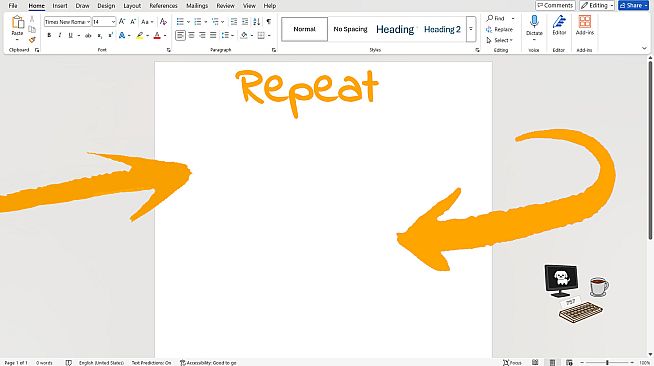
Task: Click the vertical document scrollbar
Action: point(650,150)
